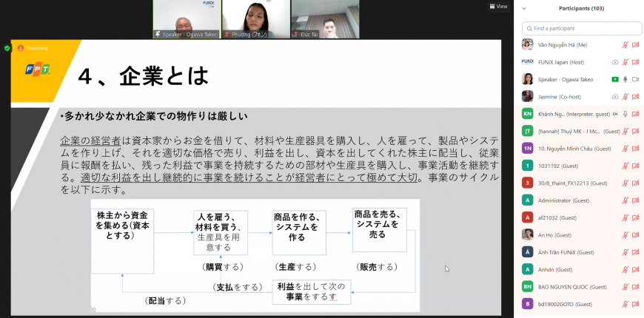Collapse the Participants panel with the chevron

tap(524, 8)
